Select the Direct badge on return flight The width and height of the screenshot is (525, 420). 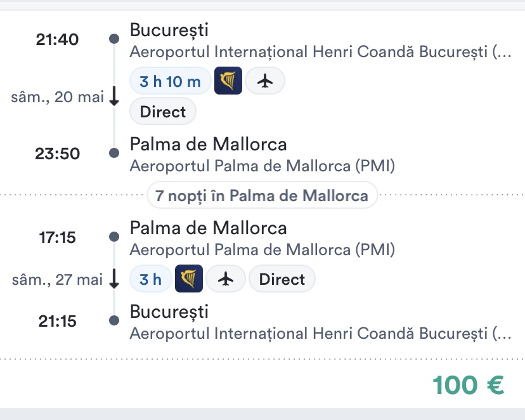[x=282, y=279]
